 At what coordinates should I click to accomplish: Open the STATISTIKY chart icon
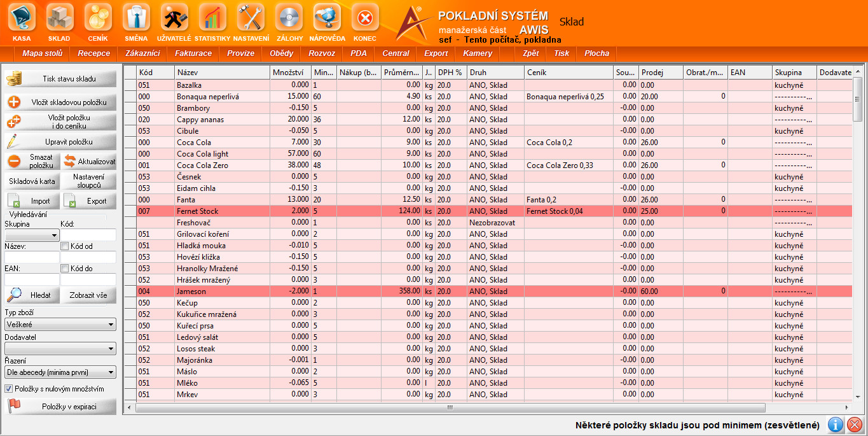pyautogui.click(x=212, y=17)
